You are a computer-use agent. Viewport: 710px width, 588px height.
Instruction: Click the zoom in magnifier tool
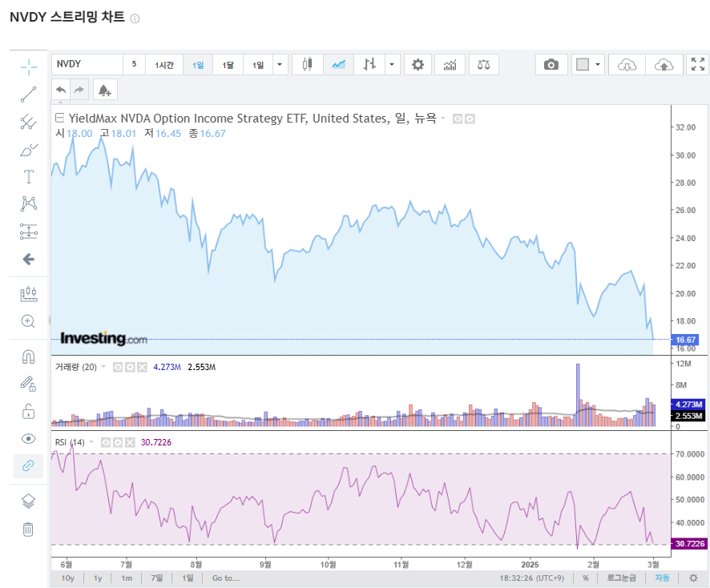(28, 321)
